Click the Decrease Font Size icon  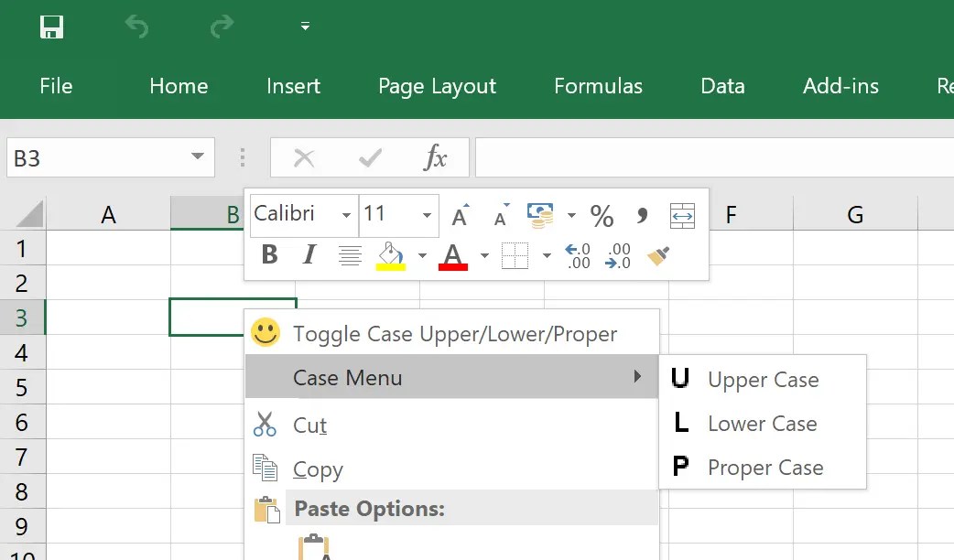coord(500,218)
